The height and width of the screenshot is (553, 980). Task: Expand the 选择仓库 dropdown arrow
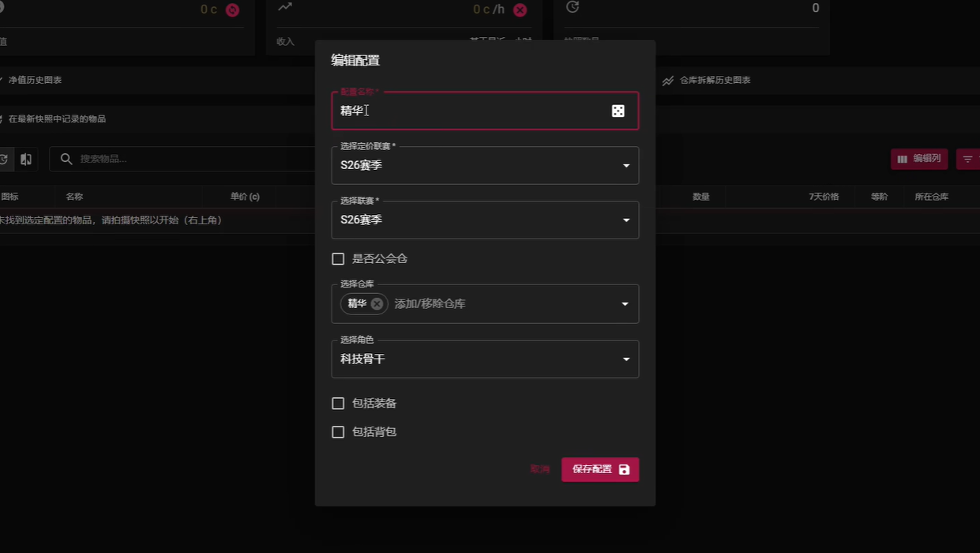625,304
